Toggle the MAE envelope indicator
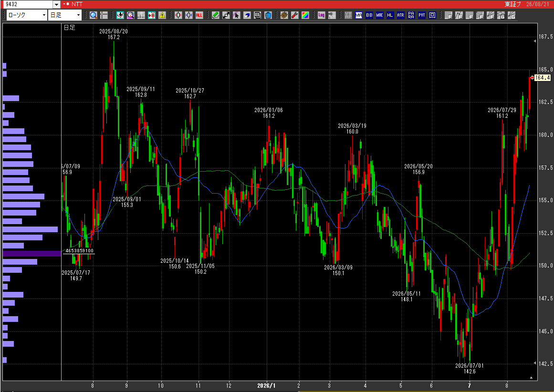 point(379,15)
